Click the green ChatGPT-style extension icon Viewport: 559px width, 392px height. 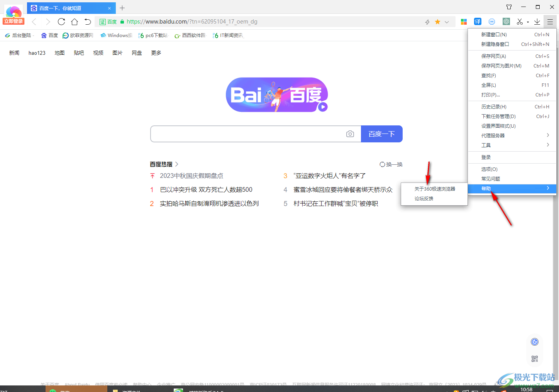506,22
